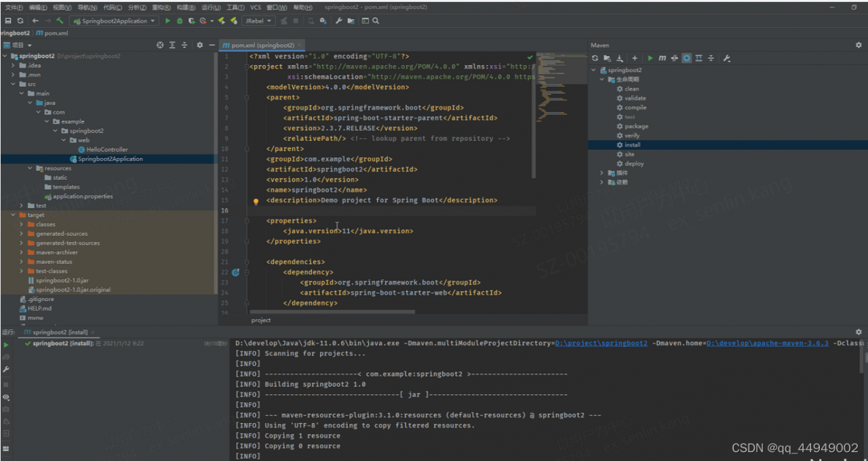Open Run panel gear options
This screenshot has height=461, width=868.
tap(859, 332)
